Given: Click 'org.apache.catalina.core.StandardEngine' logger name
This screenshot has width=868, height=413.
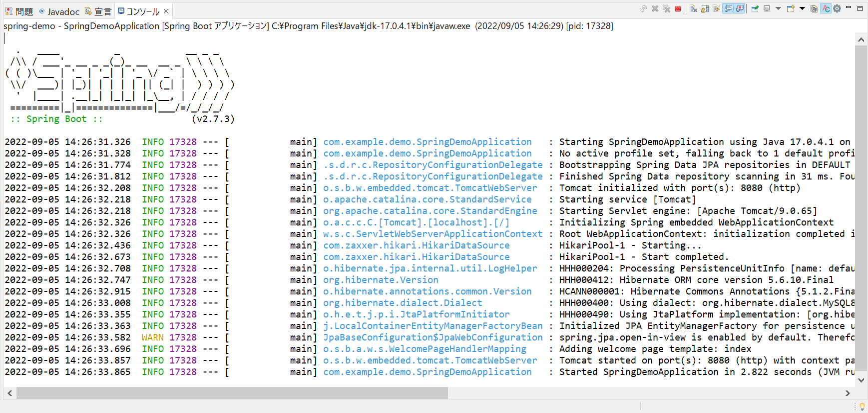Looking at the screenshot, I should [430, 211].
